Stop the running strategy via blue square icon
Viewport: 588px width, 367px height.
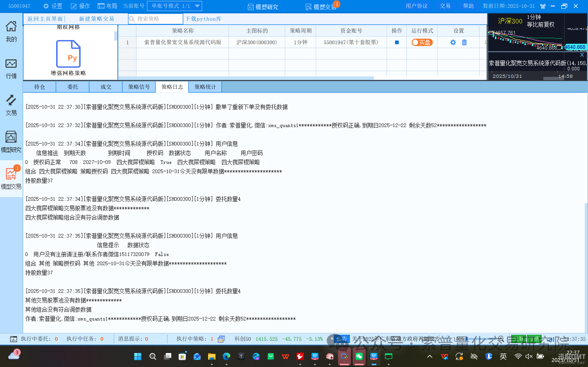tap(396, 42)
